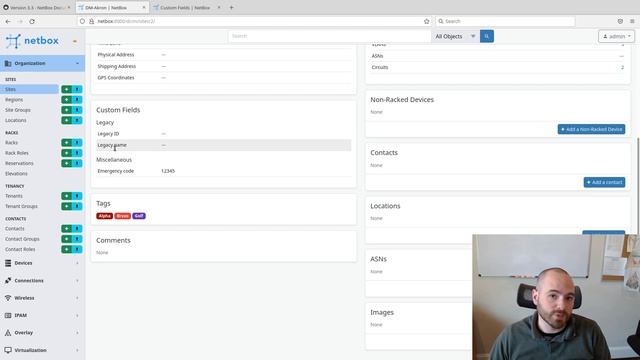Click the Alpha tag
Screen dimensions: 640x360
click(104, 216)
